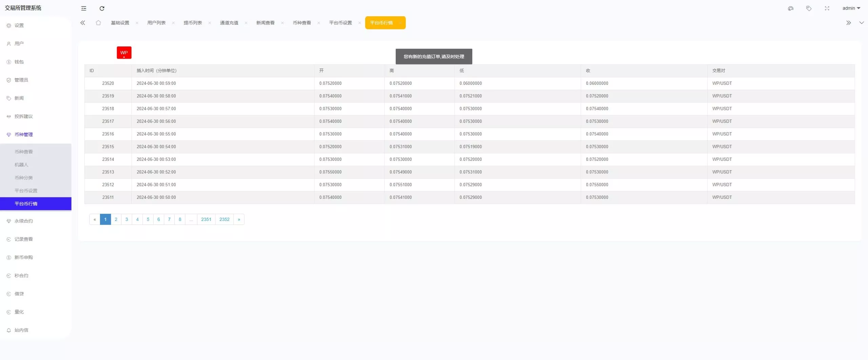Go to page 2352 in pagination
This screenshot has width=868, height=360.
point(224,219)
